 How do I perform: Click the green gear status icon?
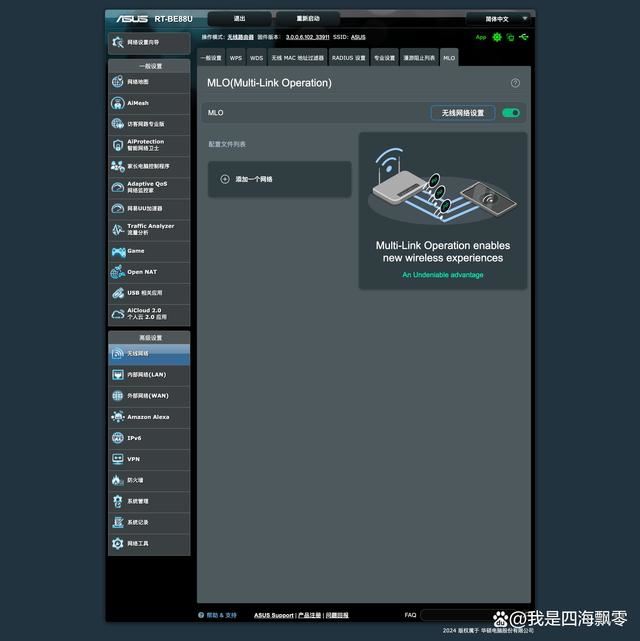pos(497,37)
